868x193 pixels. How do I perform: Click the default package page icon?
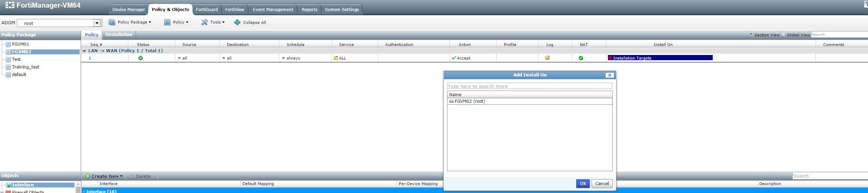8,75
